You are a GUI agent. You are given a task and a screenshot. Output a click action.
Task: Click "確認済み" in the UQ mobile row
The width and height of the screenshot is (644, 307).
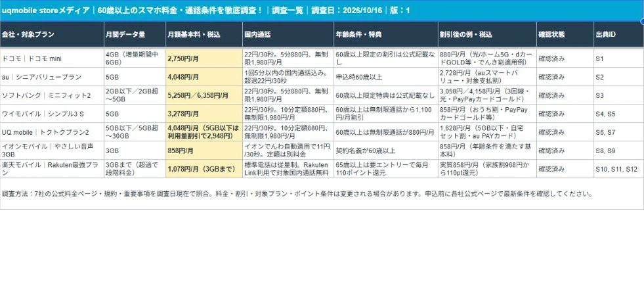tap(565, 131)
